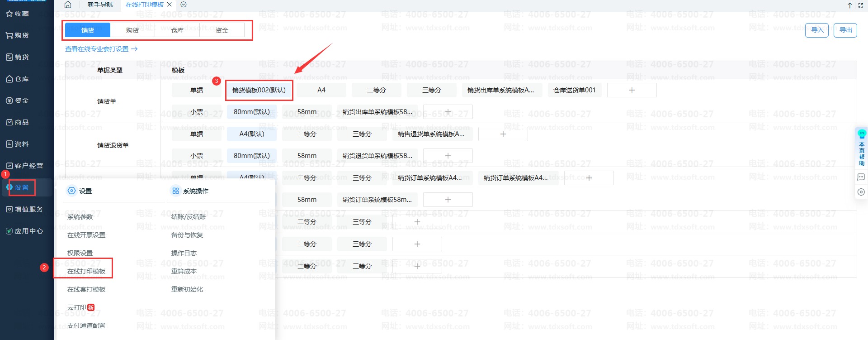This screenshot has width=868, height=340.
Task: Close the 在线打印模板 tab
Action: [x=170, y=5]
